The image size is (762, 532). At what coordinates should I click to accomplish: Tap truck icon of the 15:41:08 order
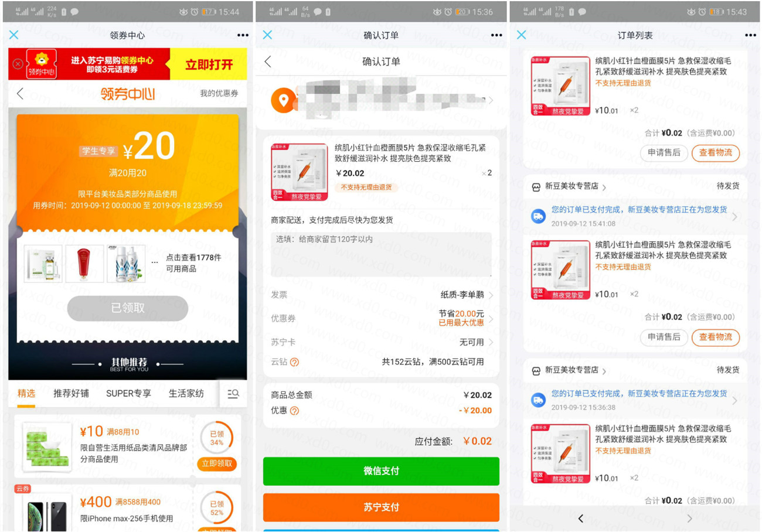(538, 216)
